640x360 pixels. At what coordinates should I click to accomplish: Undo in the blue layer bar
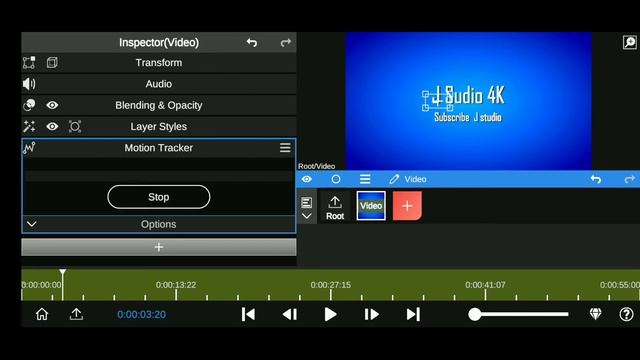[596, 179]
